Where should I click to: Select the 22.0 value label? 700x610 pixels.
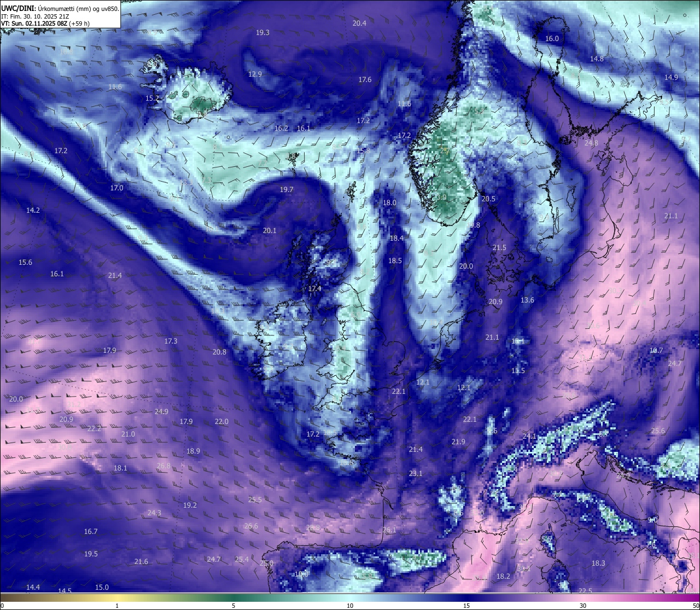221,422
